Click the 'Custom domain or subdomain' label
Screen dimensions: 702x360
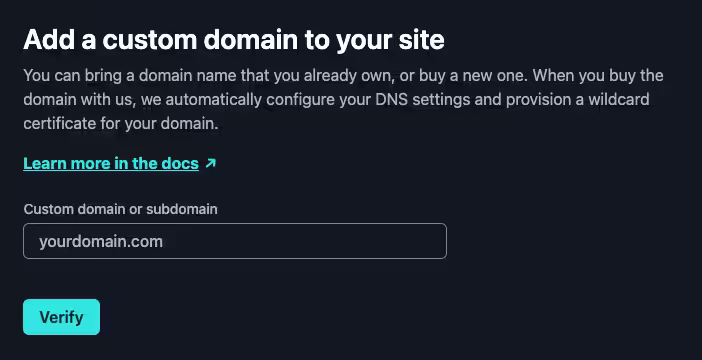(x=120, y=209)
